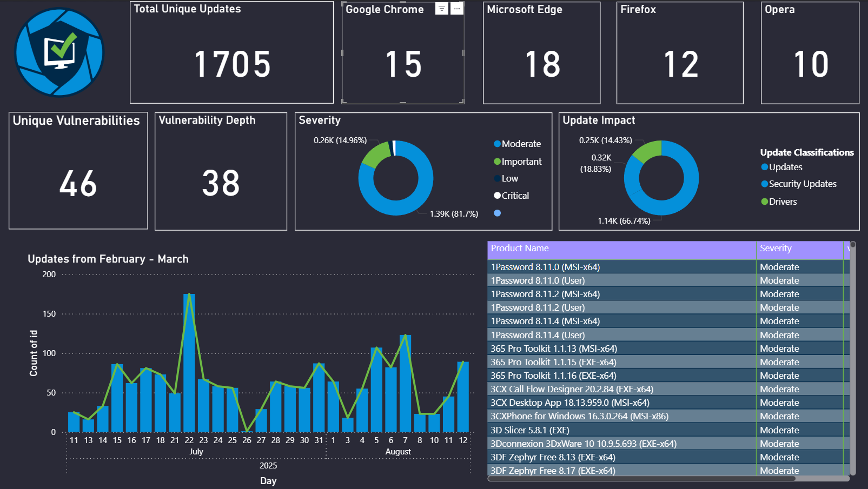Select row 365 Pro Toolkit 1.1.13 (MSI-x64)
This screenshot has height=489, width=868.
tap(668, 349)
